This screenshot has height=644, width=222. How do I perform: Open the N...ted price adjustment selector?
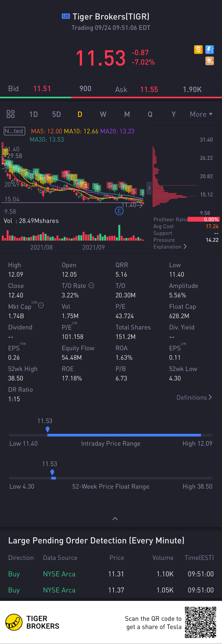click(14, 131)
